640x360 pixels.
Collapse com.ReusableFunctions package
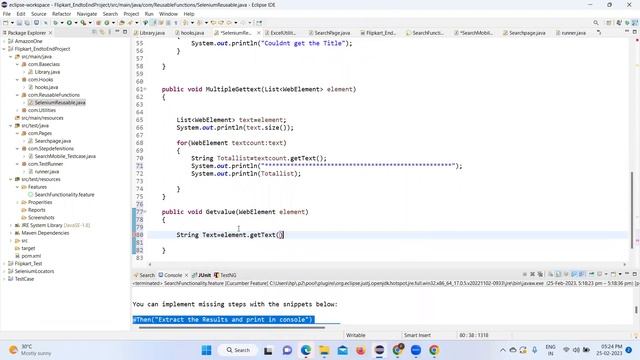pos(18,95)
